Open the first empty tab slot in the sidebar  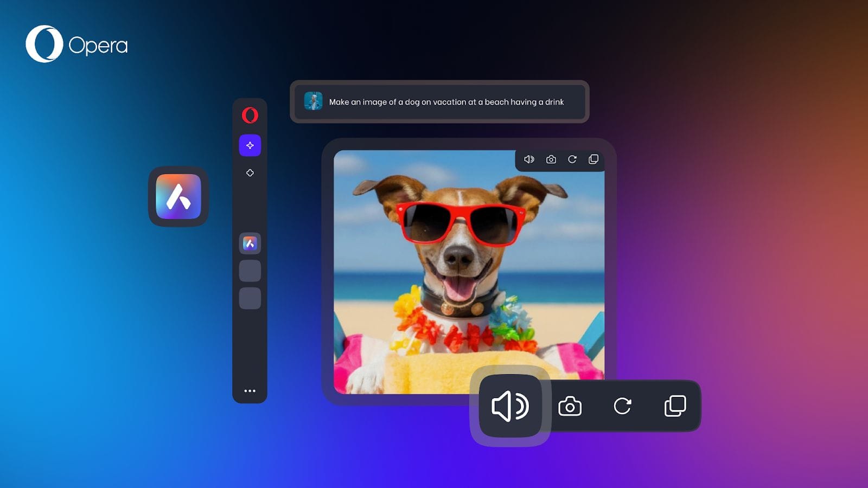pos(250,270)
